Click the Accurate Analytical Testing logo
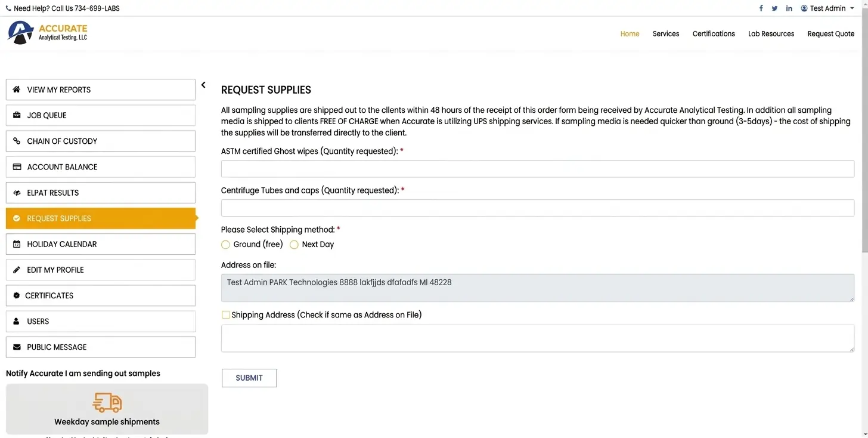Viewport: 868px width, 438px height. pyautogui.click(x=48, y=33)
